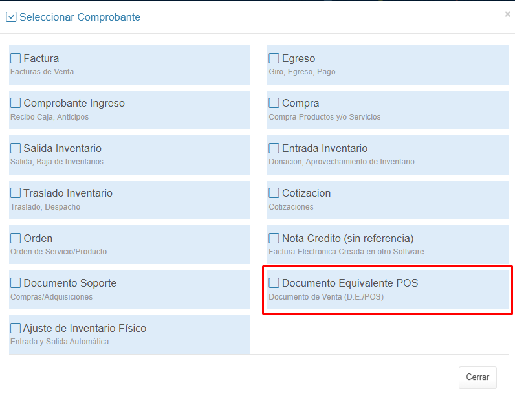This screenshot has height=420, width=515.
Task: Select the Comprobante Ingreso checkbox
Action: coord(16,103)
